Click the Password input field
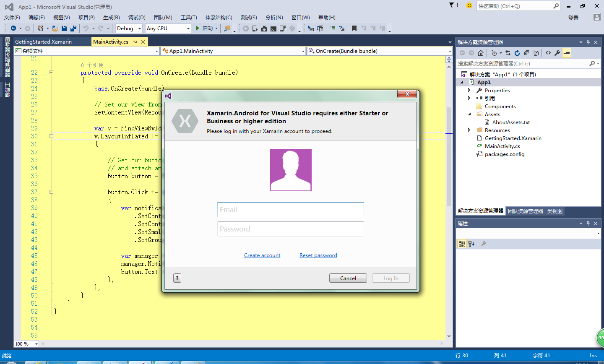 pos(291,229)
